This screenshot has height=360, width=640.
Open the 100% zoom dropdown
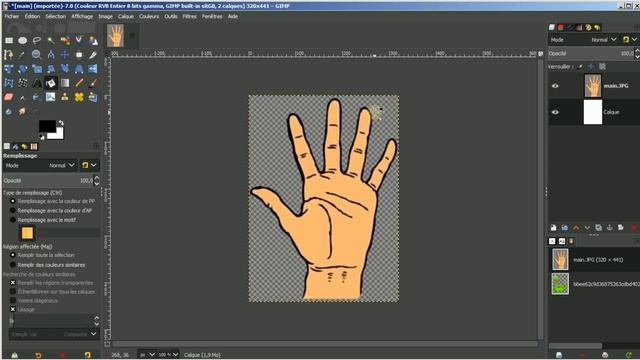[x=168, y=355]
